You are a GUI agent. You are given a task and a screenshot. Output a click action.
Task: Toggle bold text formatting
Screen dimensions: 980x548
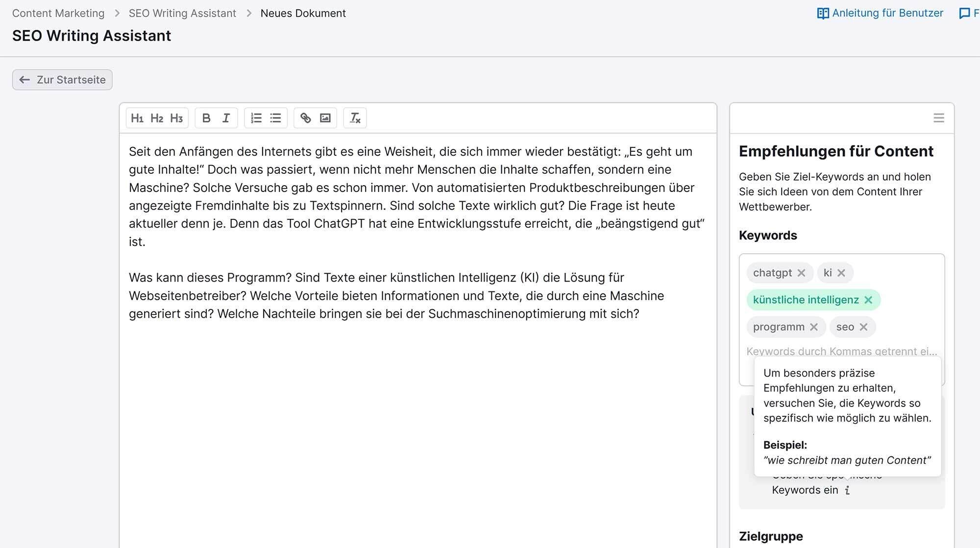(206, 118)
